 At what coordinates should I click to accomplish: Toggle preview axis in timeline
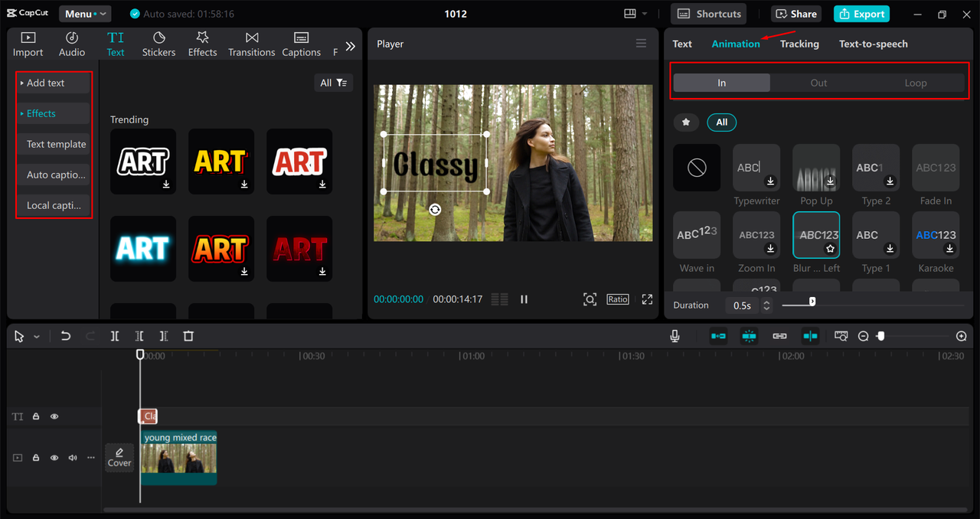[x=810, y=336]
